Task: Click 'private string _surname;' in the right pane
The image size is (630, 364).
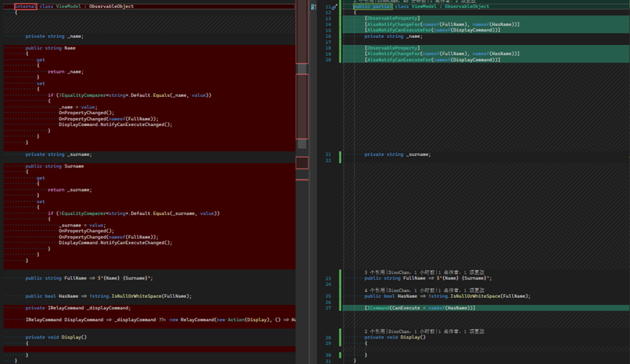Action: [398, 154]
